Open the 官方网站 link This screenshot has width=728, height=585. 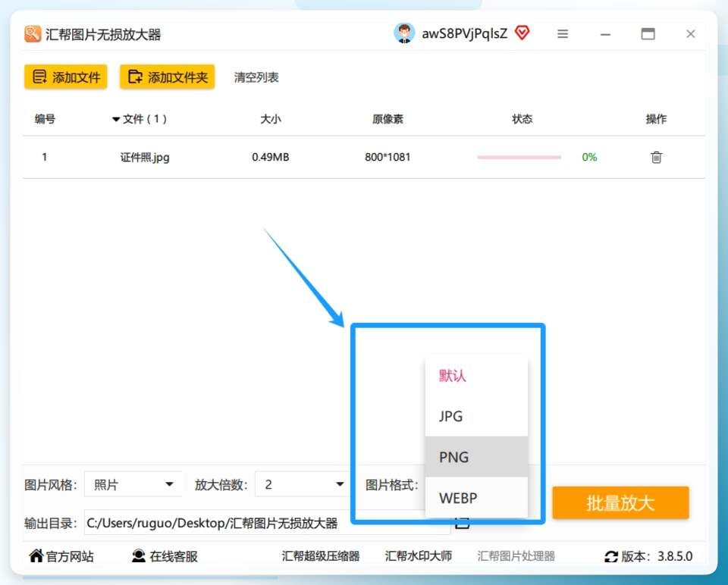click(x=61, y=556)
